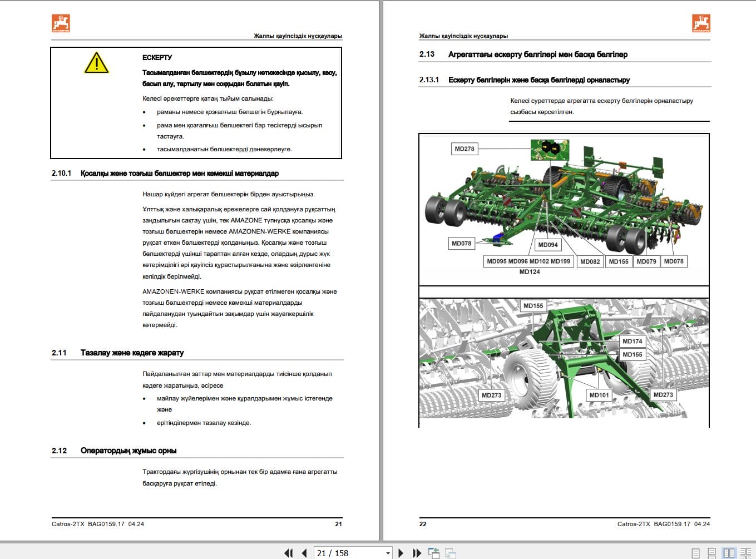756x559 pixels.
Task: Click right MD078 label in upper diagram
Action: (674, 261)
